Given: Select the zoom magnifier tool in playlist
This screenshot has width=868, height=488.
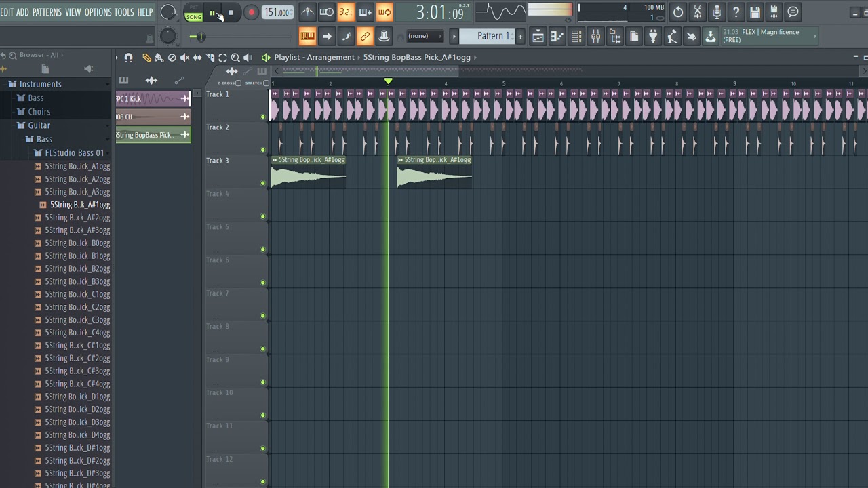Looking at the screenshot, I should coord(235,58).
